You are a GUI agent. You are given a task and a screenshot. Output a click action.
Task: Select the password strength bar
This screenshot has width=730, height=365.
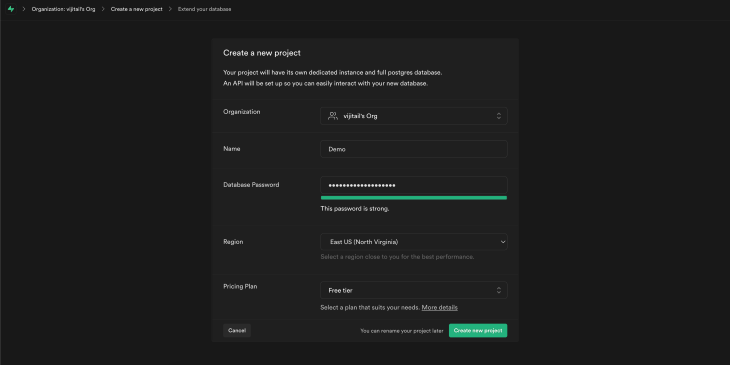click(413, 198)
